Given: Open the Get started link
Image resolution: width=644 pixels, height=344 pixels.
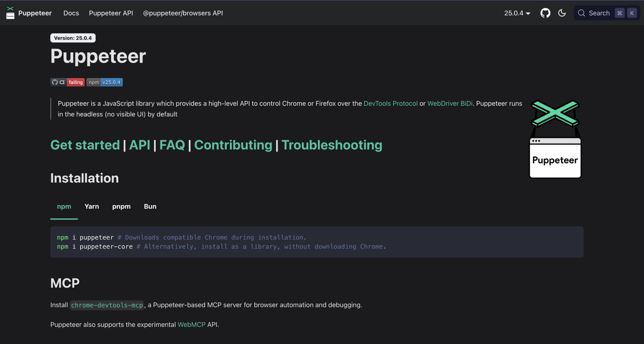Looking at the screenshot, I should 85,145.
